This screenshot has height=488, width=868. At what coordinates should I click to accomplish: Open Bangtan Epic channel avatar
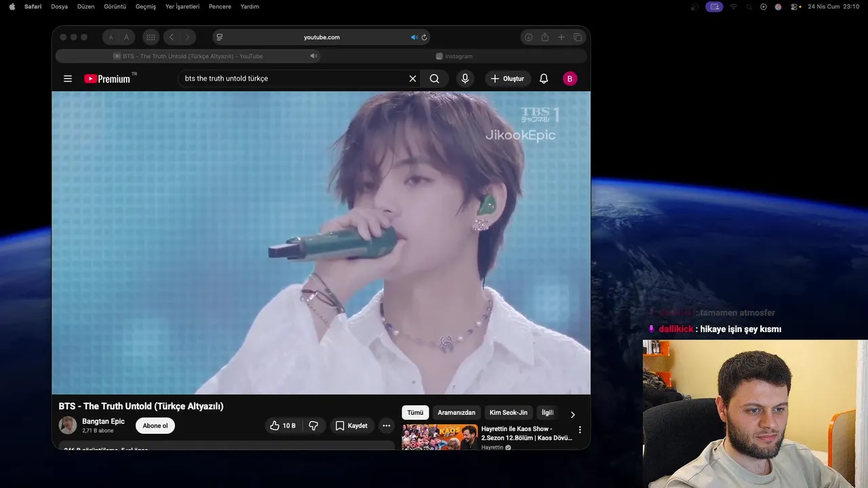click(x=68, y=426)
